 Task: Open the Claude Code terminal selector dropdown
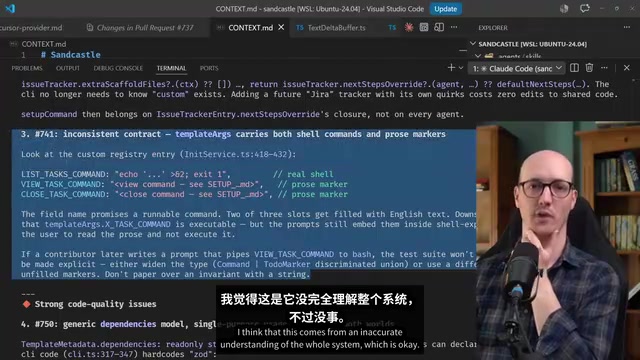516,69
